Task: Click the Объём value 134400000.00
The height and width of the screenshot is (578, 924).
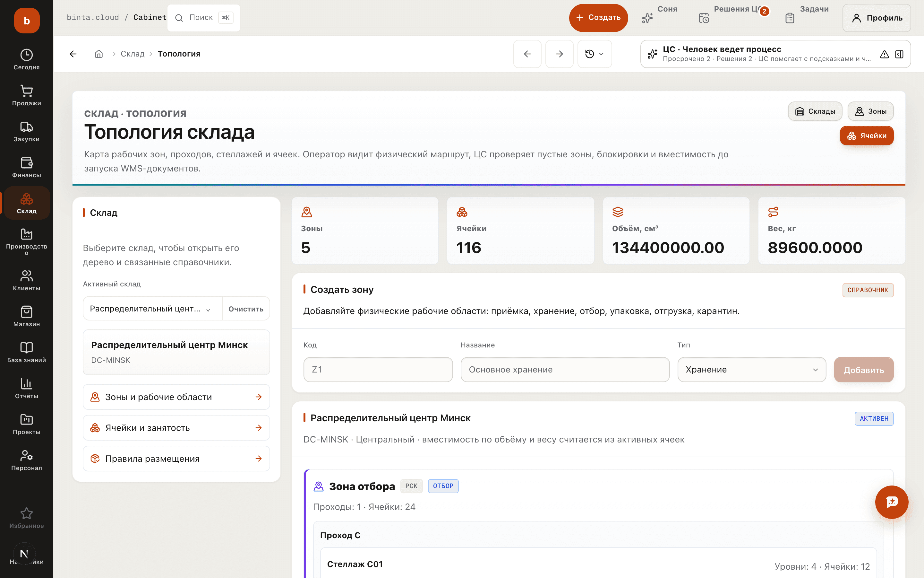Action: [x=668, y=248]
